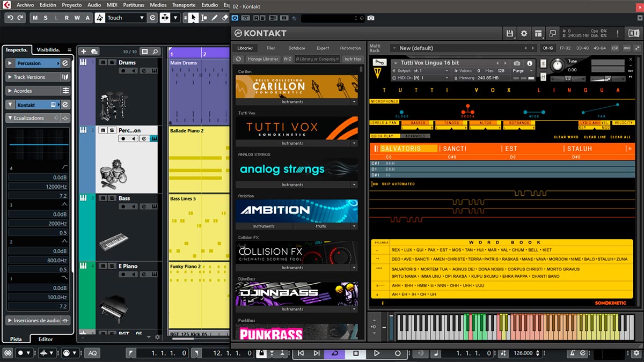Redo the action in Cubase toolbar

20,18
